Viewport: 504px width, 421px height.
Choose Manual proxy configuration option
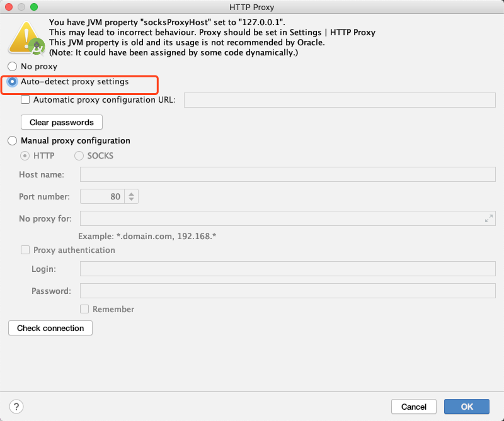tap(12, 141)
